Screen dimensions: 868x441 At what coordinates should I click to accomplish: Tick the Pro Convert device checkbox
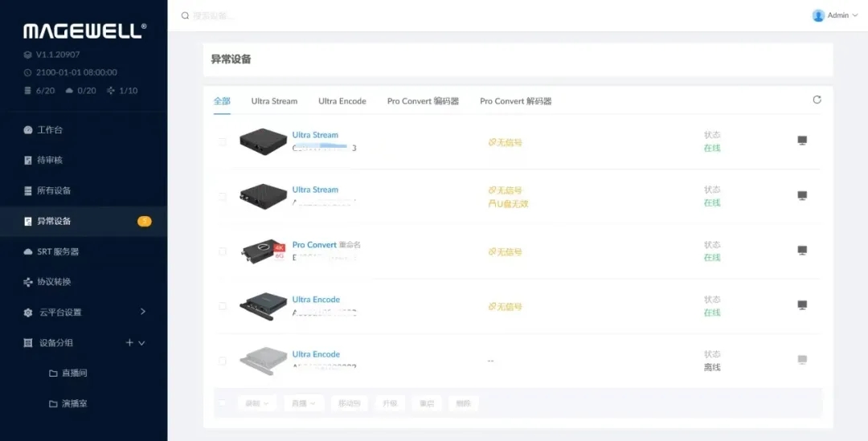[223, 251]
